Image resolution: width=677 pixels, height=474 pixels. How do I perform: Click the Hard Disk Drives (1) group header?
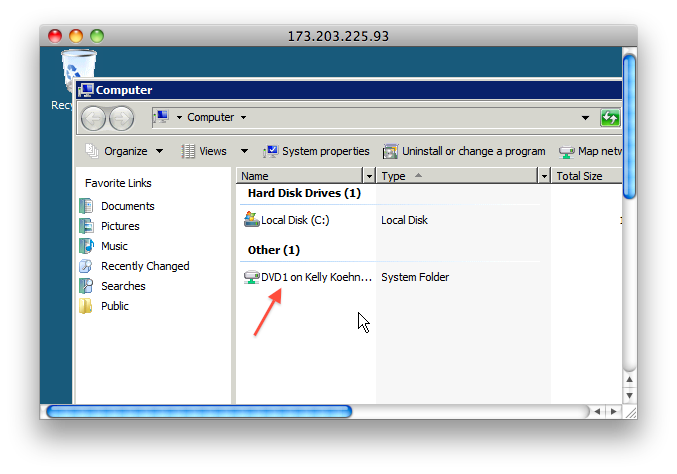(304, 193)
